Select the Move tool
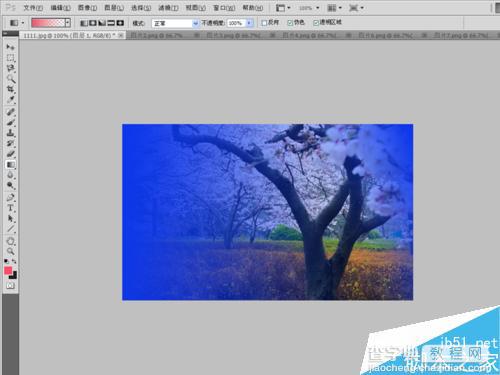This screenshot has width=500, height=375. tap(10, 47)
